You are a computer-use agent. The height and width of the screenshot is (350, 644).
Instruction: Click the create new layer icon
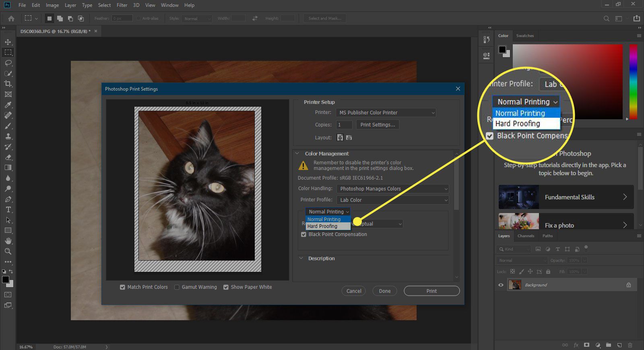(x=619, y=345)
